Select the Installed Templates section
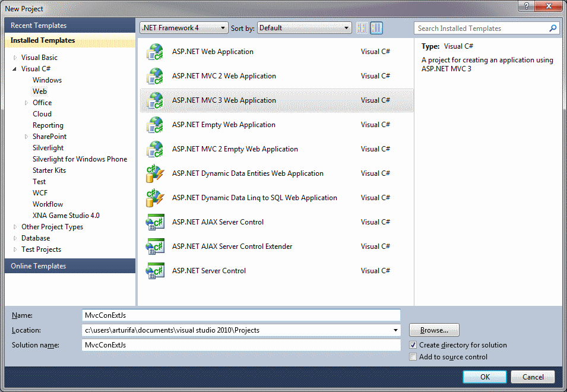The image size is (567, 392). [x=70, y=40]
